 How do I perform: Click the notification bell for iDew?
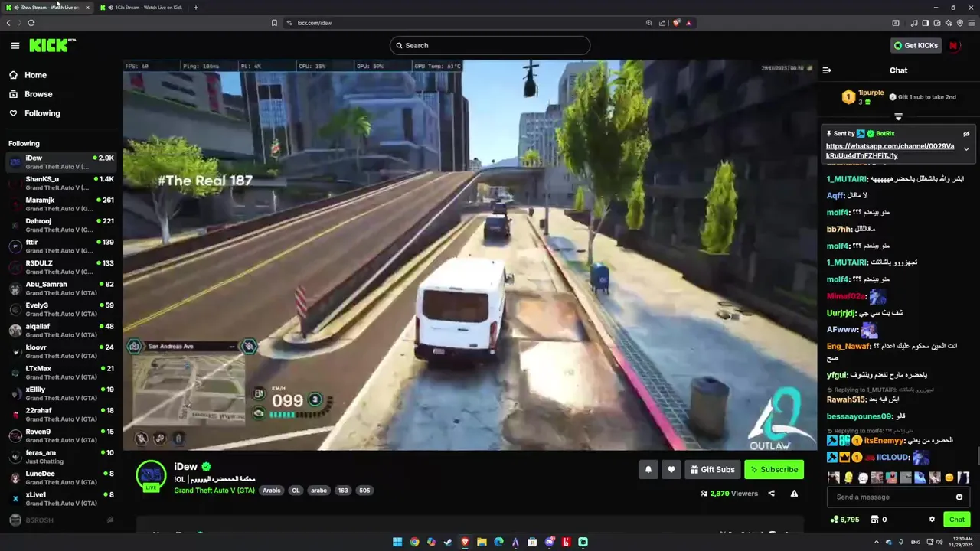click(x=648, y=470)
